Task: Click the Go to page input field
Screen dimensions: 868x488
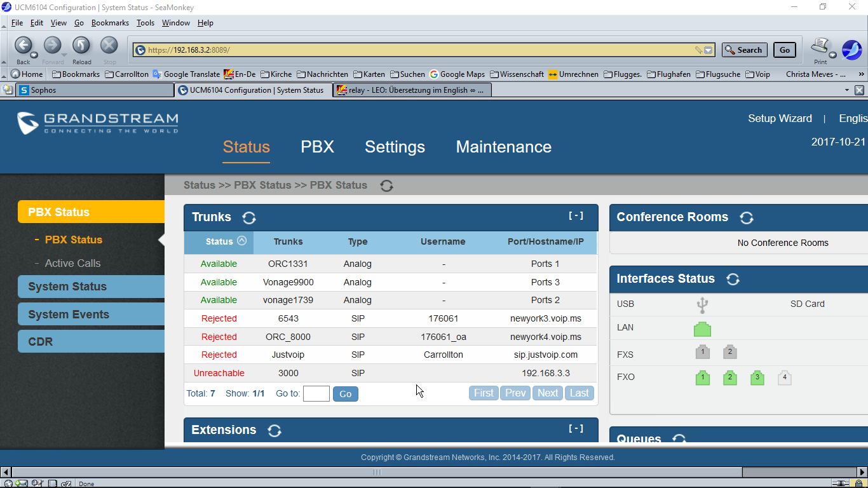Action: tap(316, 394)
